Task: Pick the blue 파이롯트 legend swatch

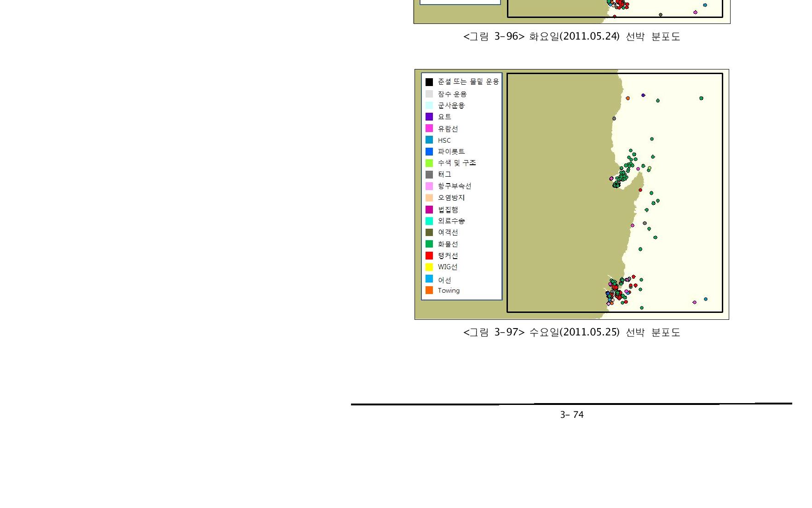Action: (x=429, y=151)
